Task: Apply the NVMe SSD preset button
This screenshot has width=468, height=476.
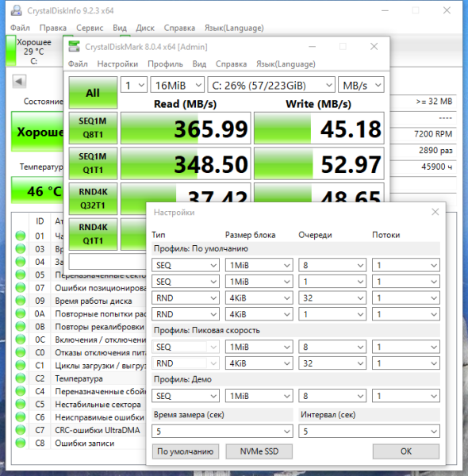Action: click(259, 451)
